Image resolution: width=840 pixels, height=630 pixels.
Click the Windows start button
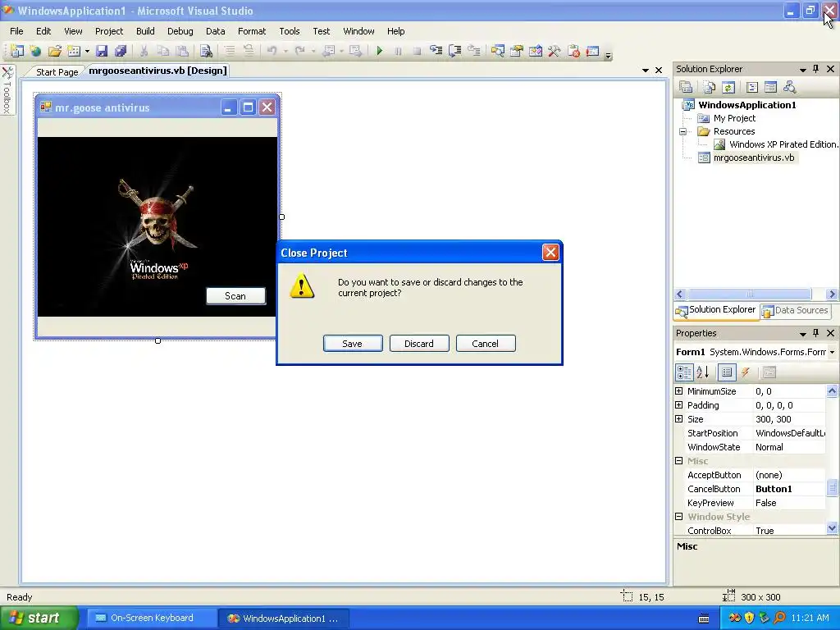pyautogui.click(x=39, y=618)
